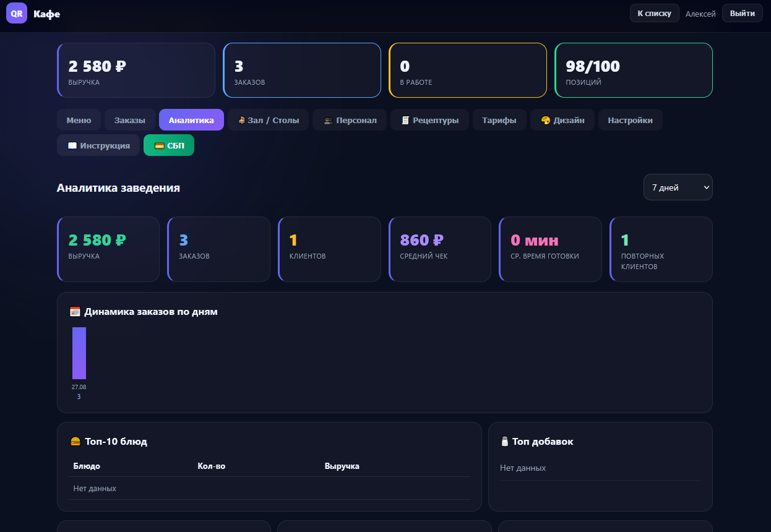Click the 0 в работе card
This screenshot has width=771, height=532.
(x=468, y=70)
